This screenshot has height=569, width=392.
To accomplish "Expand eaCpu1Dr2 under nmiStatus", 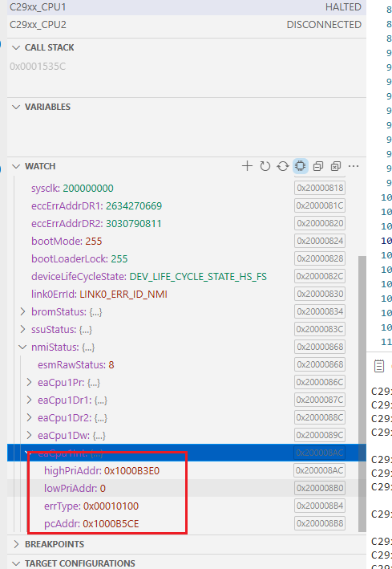I will click(29, 417).
